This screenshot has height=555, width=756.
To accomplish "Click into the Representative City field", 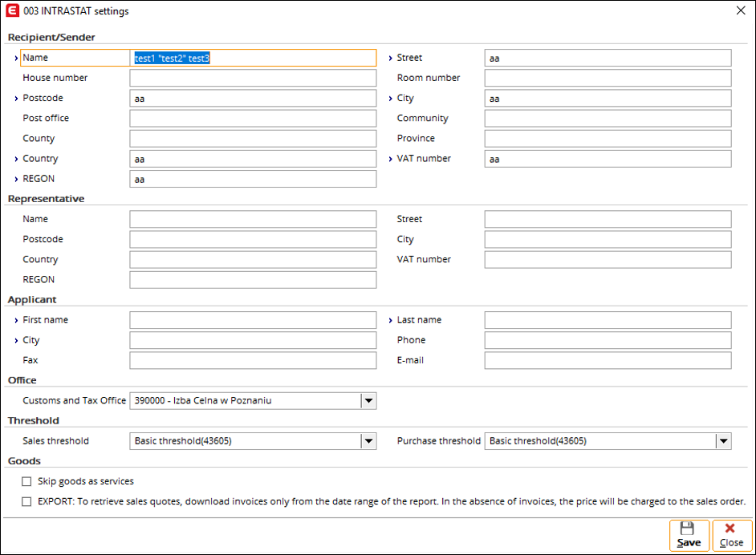I will point(608,240).
